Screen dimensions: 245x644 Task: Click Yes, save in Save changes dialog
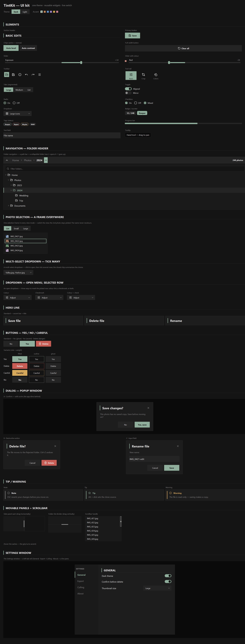click(x=142, y=425)
